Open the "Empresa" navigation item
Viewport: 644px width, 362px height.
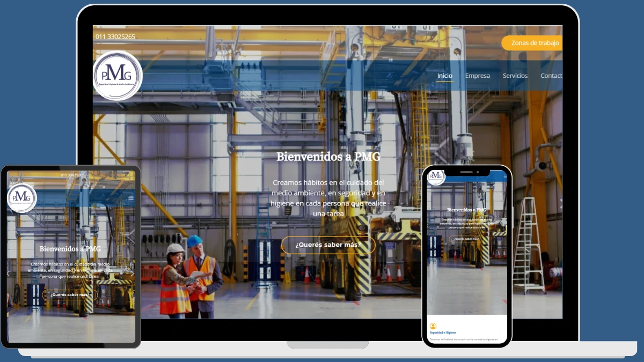tap(477, 76)
